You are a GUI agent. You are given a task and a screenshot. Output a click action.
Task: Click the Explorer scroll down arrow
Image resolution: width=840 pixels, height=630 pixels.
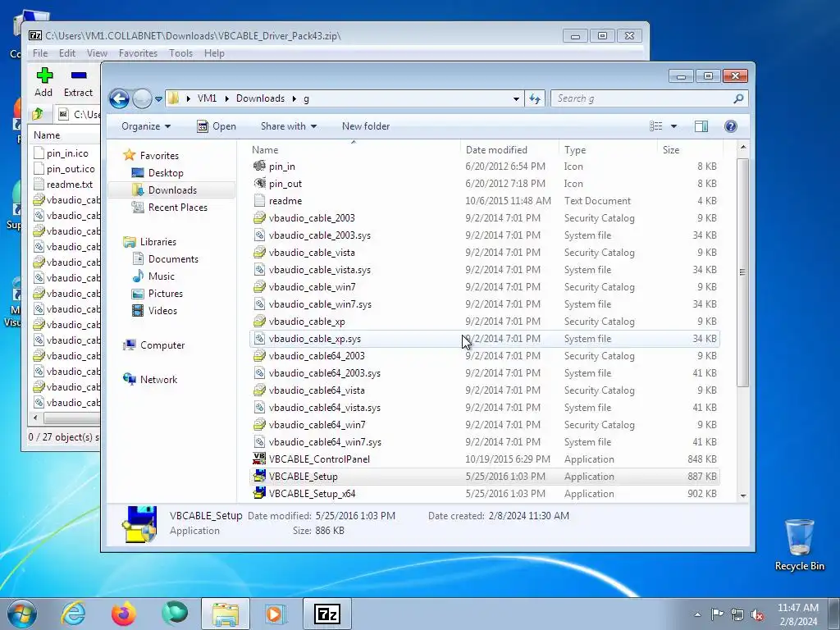[743, 495]
